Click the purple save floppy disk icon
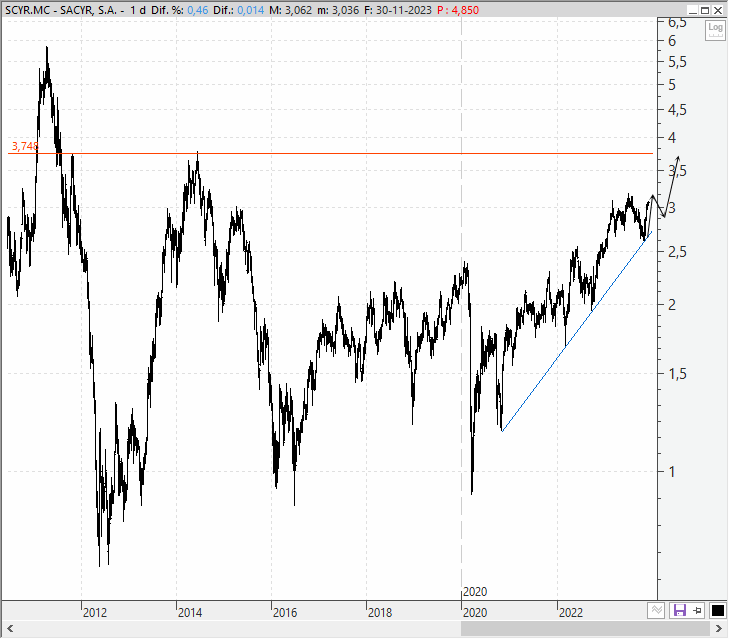729x639 pixels. click(679, 610)
